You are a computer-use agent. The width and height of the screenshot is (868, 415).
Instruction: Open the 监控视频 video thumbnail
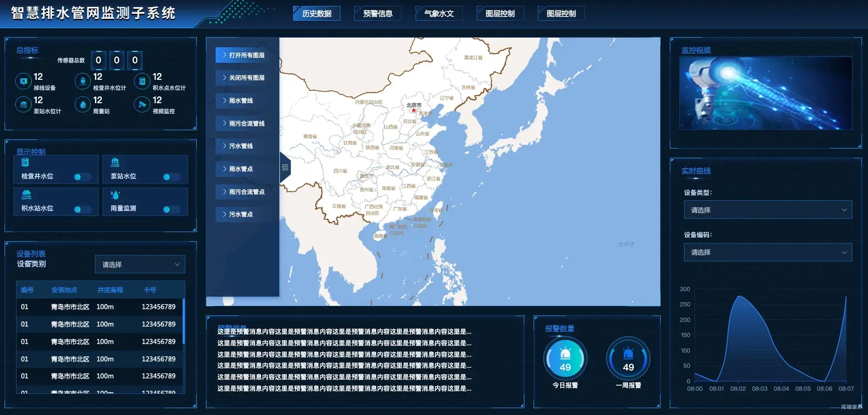[766, 93]
